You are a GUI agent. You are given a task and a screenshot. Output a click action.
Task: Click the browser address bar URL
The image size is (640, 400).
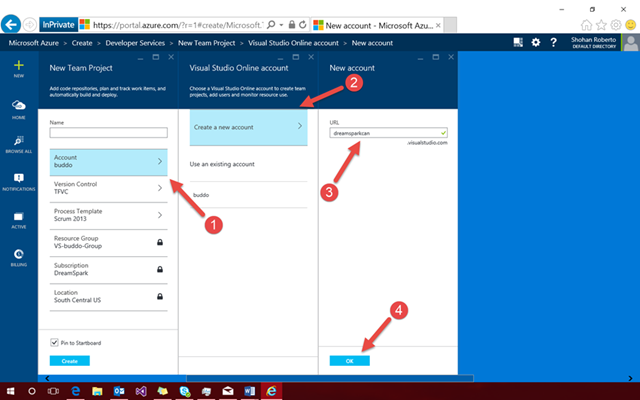178,25
